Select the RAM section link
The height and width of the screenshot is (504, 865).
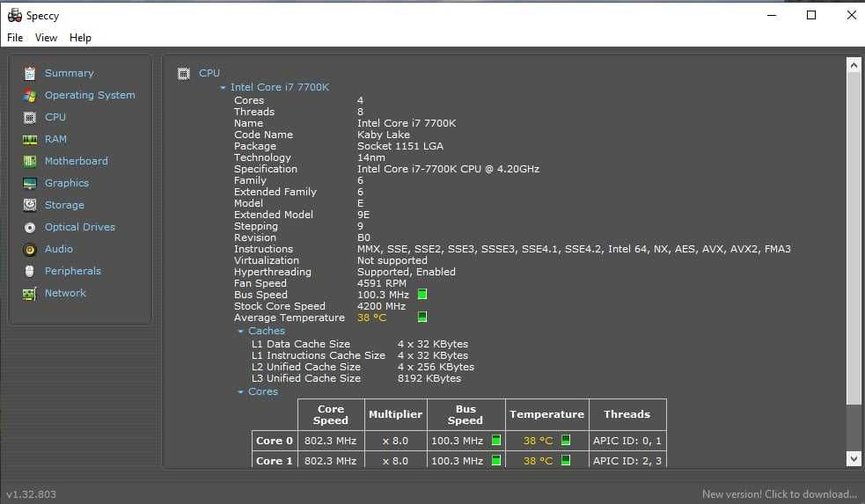[55, 140]
